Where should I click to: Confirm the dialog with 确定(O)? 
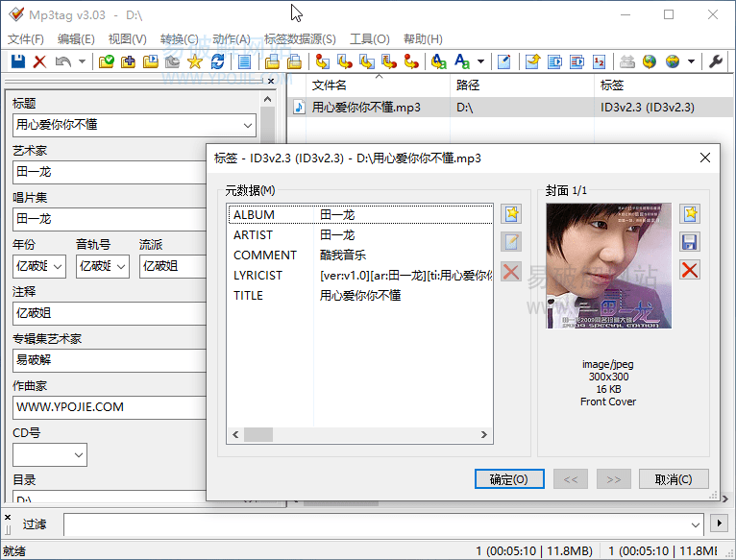(508, 479)
